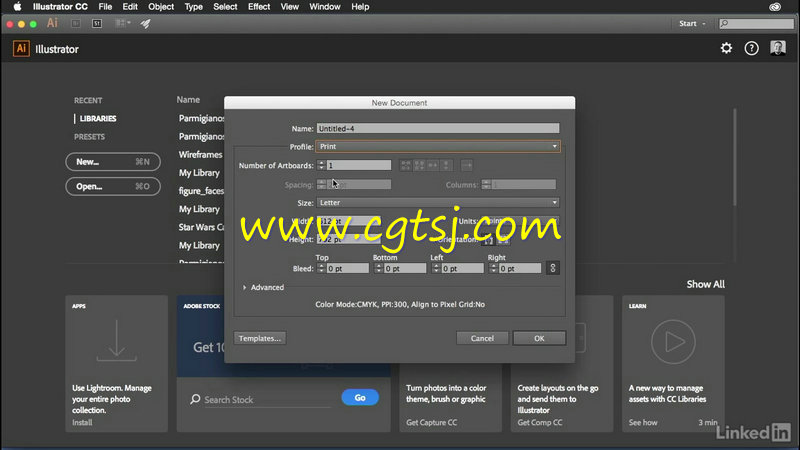Open the Apple menu
The width and height of the screenshot is (800, 450).
17,7
